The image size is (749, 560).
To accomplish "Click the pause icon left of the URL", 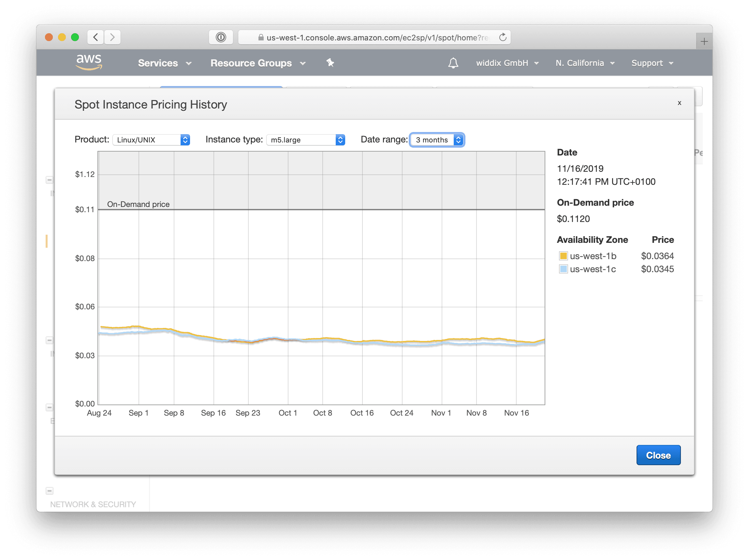I will point(221,37).
